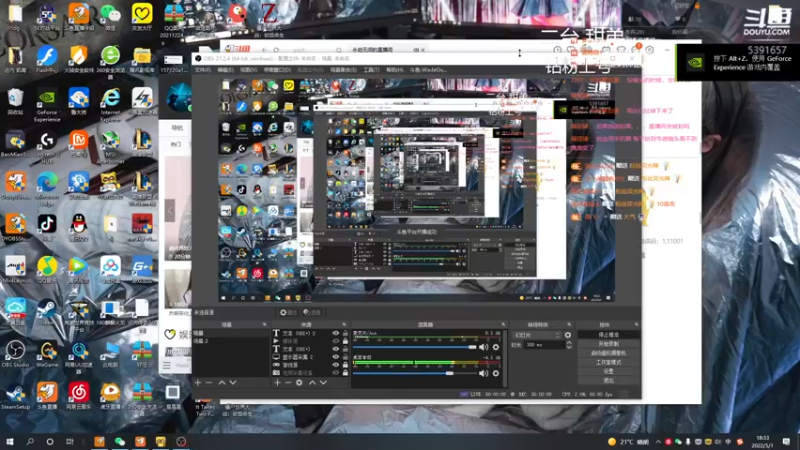The height and width of the screenshot is (450, 800).
Task: Open the second OBS menu bar item
Action: pos(225,70)
